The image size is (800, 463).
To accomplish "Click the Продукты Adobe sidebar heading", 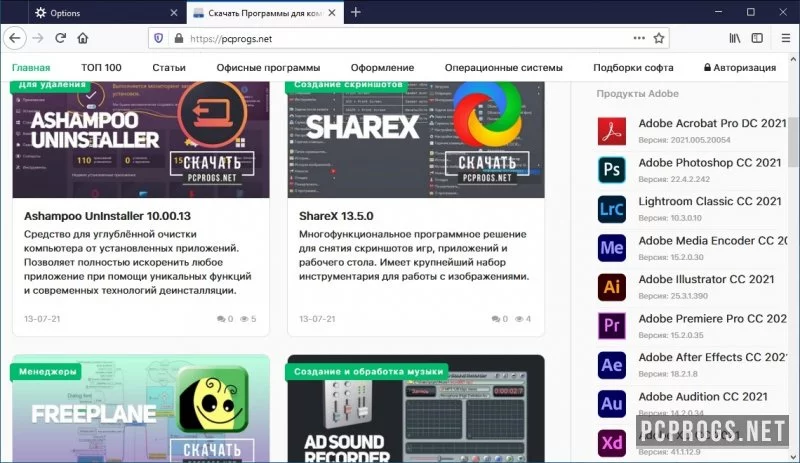I will click(x=637, y=94).
